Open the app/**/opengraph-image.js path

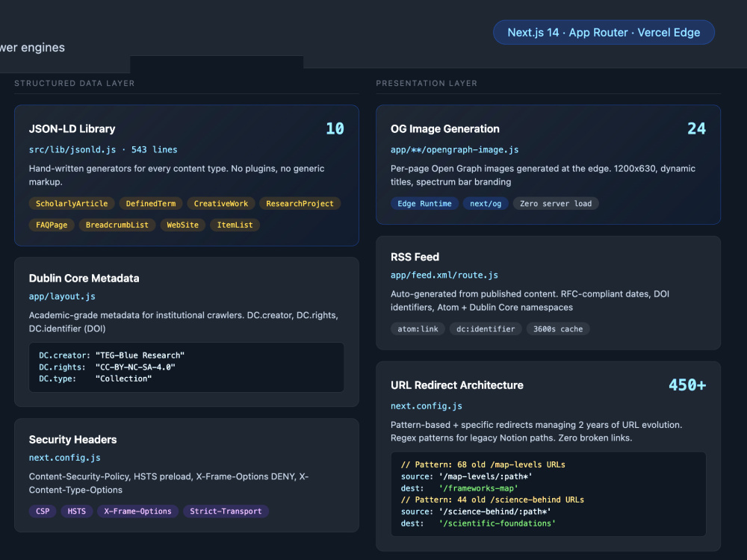click(x=454, y=149)
